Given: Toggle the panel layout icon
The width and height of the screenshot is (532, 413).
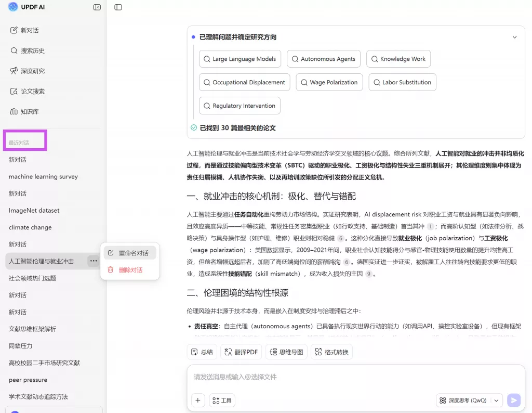Looking at the screenshot, I should tap(118, 7).
